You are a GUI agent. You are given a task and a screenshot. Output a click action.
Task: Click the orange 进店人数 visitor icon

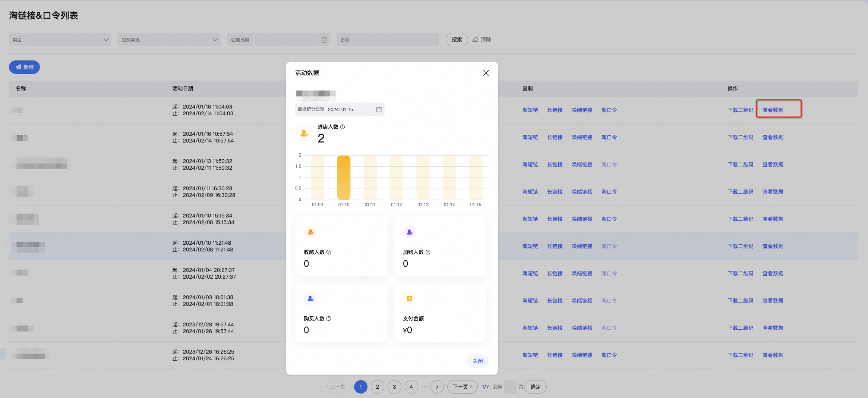pos(304,133)
